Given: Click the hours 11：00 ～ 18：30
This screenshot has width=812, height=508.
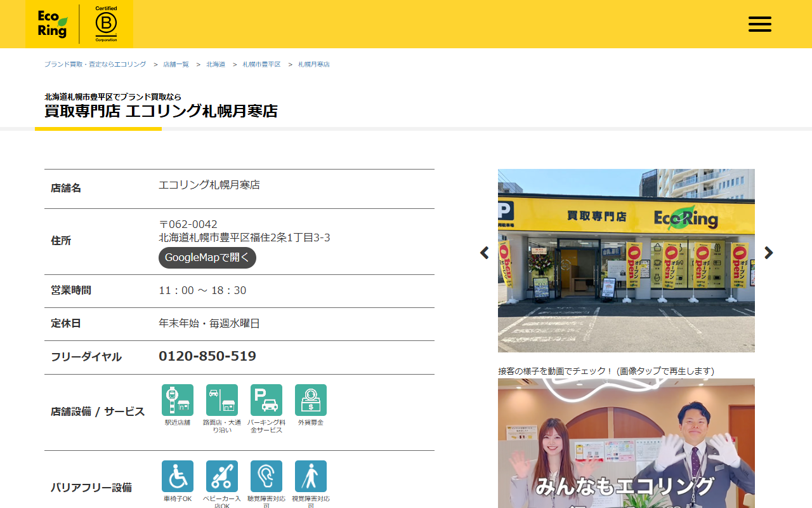Looking at the screenshot, I should click(202, 290).
